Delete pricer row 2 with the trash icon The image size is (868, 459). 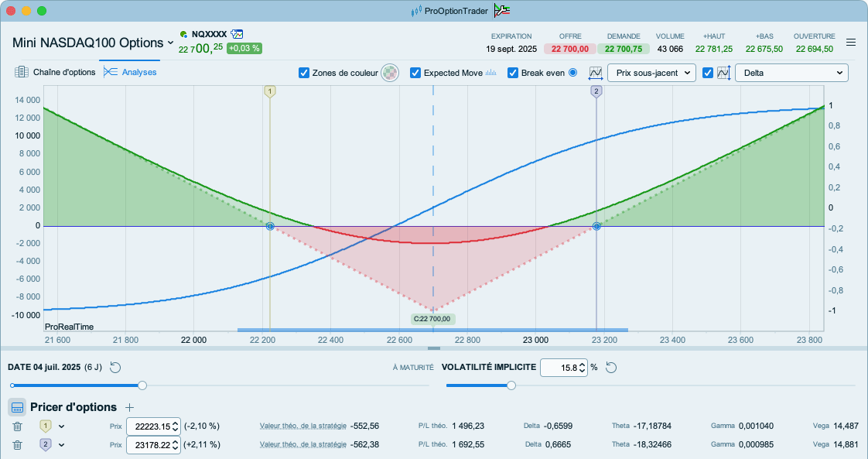click(18, 444)
